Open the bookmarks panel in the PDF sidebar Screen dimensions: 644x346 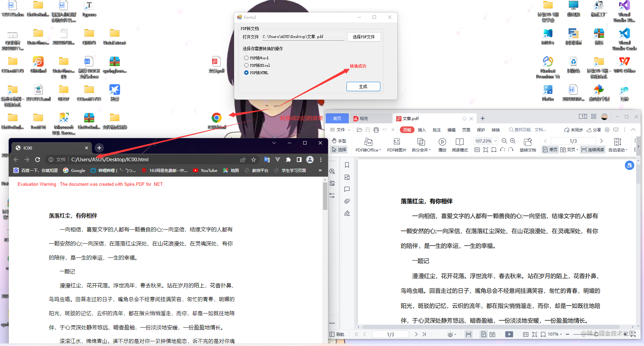coord(347,165)
